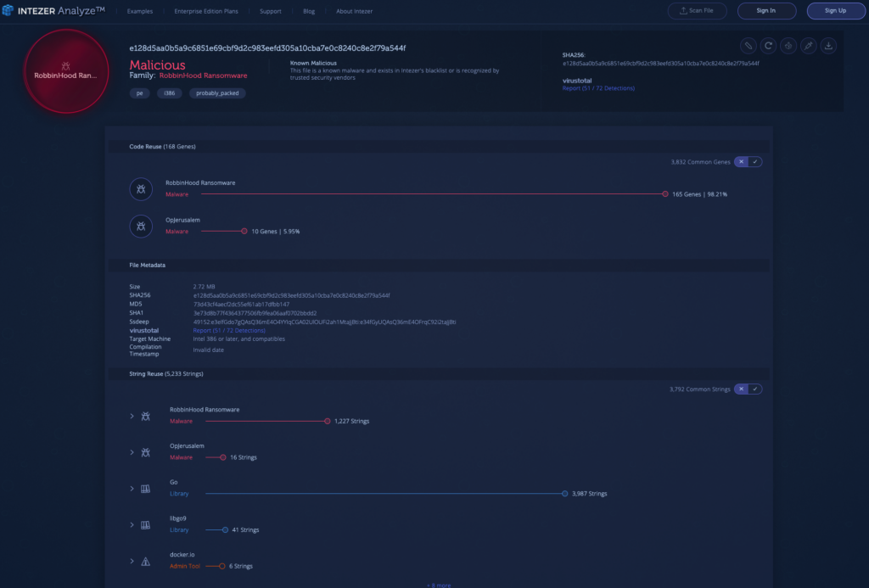Click the probably_packed tag
Screen dimensions: 869x588
[217, 93]
